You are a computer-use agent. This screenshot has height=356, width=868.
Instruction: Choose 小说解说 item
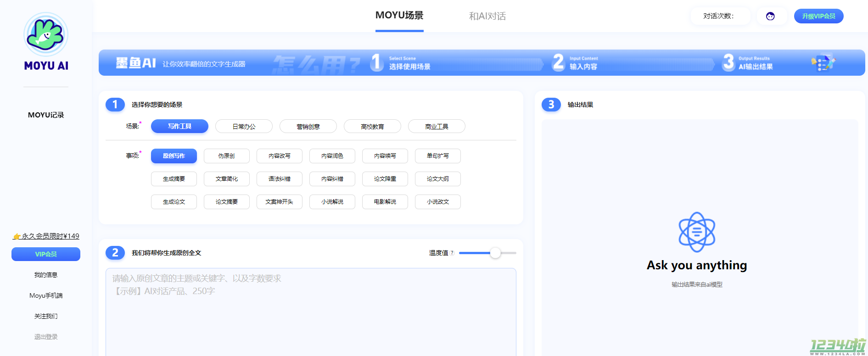pyautogui.click(x=332, y=202)
